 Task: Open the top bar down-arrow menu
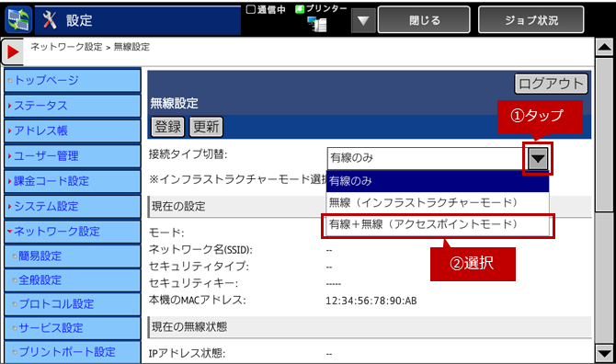(x=363, y=20)
